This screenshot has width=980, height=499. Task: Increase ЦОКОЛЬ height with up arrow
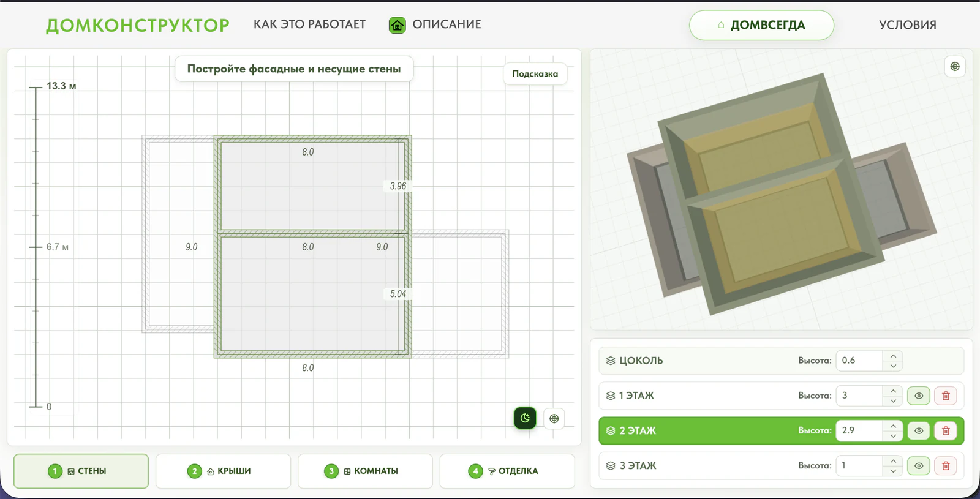(893, 356)
